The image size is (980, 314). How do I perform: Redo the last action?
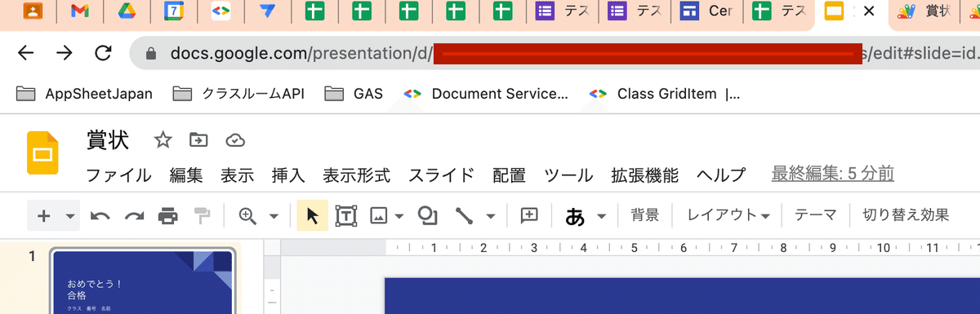134,216
